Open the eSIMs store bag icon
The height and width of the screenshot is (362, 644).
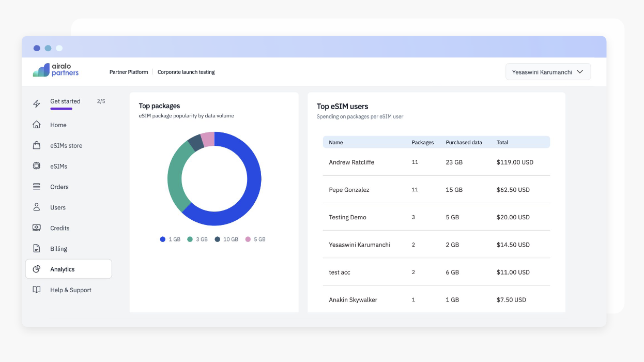pos(36,145)
